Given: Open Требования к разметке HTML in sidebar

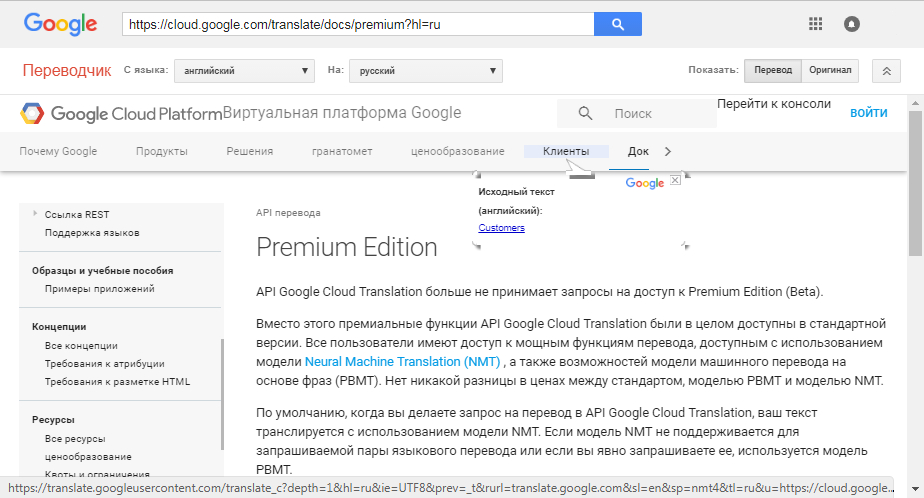Looking at the screenshot, I should (x=117, y=382).
